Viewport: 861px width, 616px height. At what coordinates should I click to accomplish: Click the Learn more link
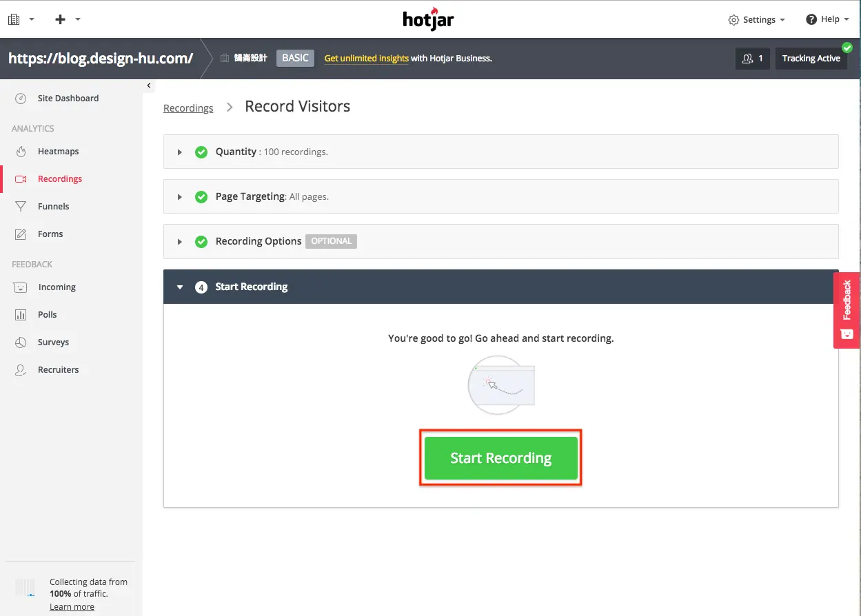pos(72,607)
